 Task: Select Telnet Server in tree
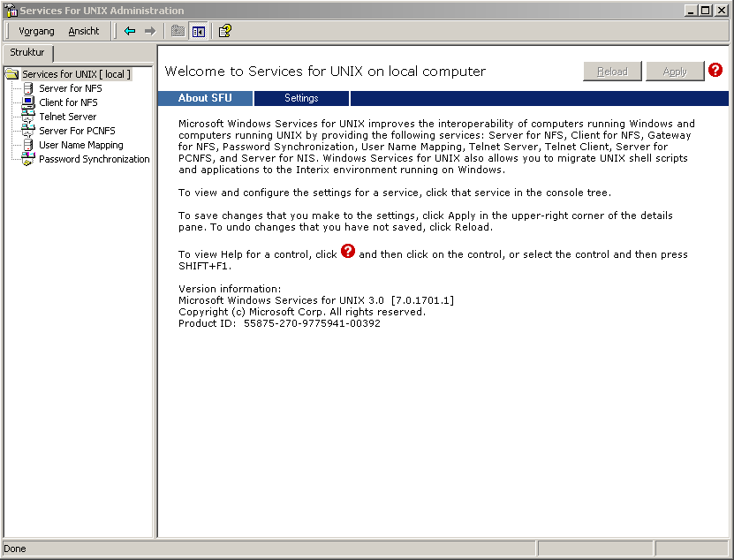[x=67, y=117]
